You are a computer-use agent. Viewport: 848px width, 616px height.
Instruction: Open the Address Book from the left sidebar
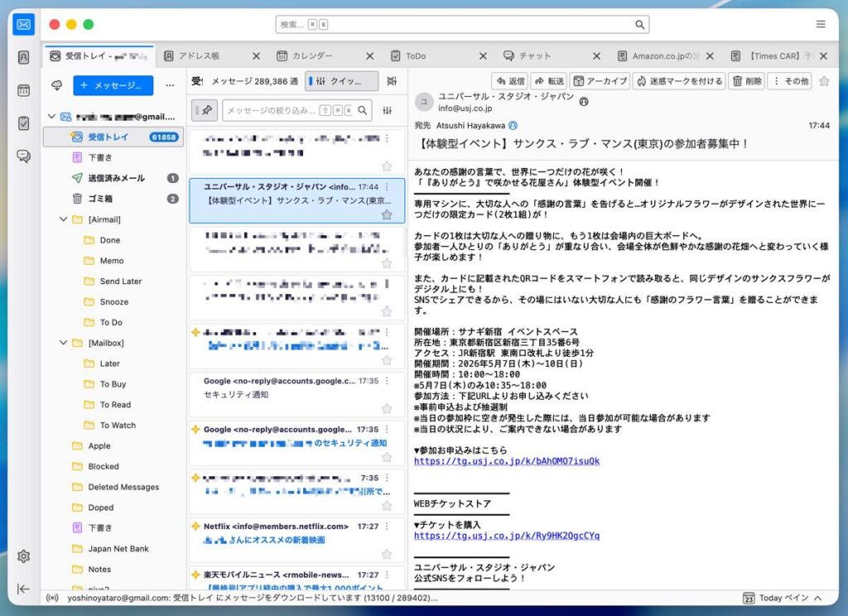click(x=23, y=57)
